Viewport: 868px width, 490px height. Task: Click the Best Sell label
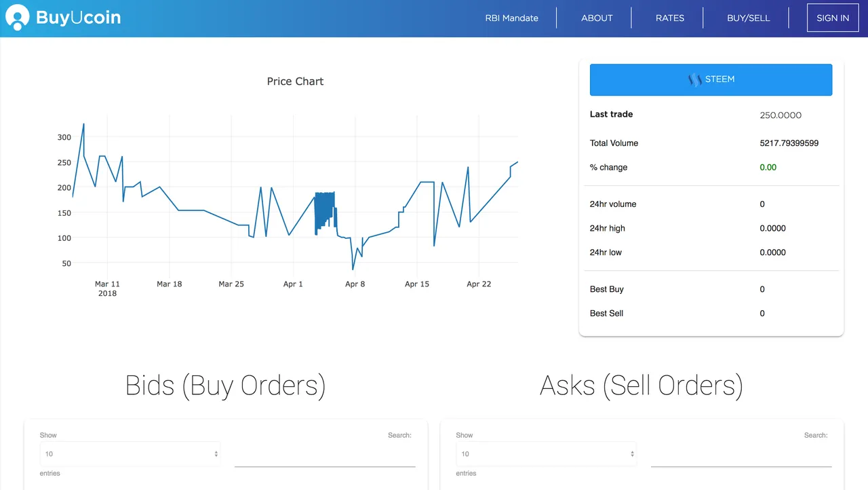point(607,314)
